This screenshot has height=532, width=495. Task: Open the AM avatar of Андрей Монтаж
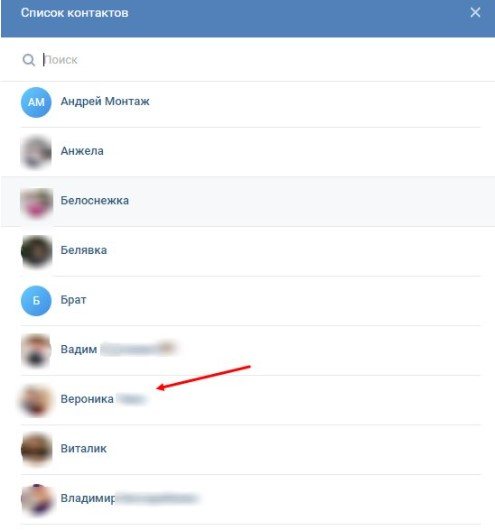(36, 102)
